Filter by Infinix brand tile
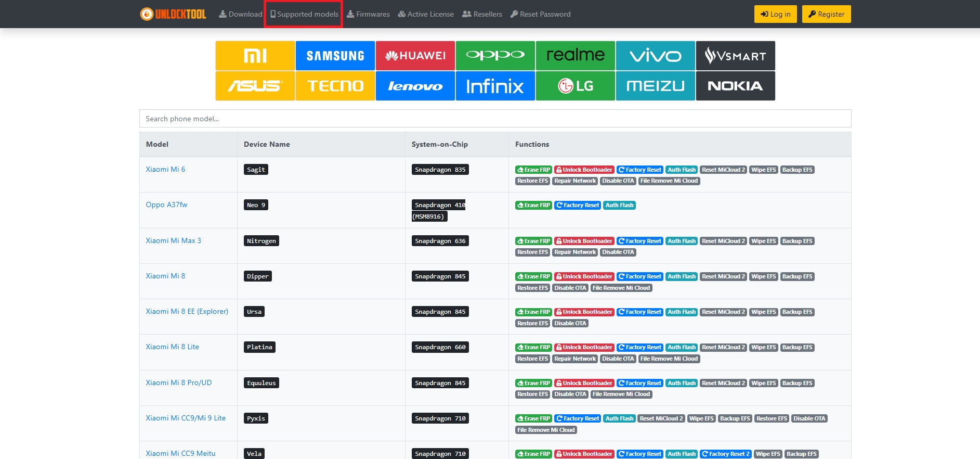Screen dimensions: 980x459 (x=495, y=86)
